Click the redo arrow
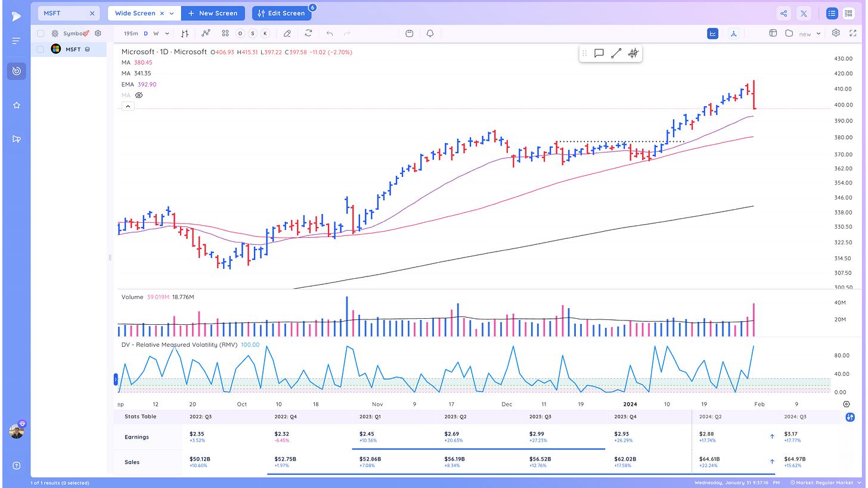The width and height of the screenshot is (868, 488). click(347, 33)
